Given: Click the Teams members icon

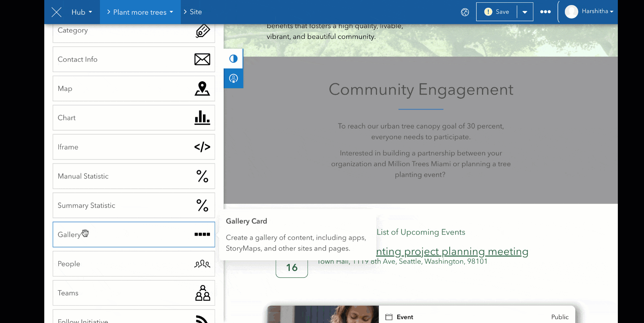Looking at the screenshot, I should click(203, 293).
